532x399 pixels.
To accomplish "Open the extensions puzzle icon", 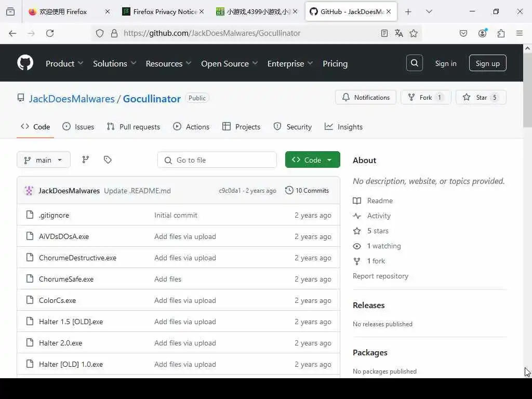I will click(x=501, y=33).
